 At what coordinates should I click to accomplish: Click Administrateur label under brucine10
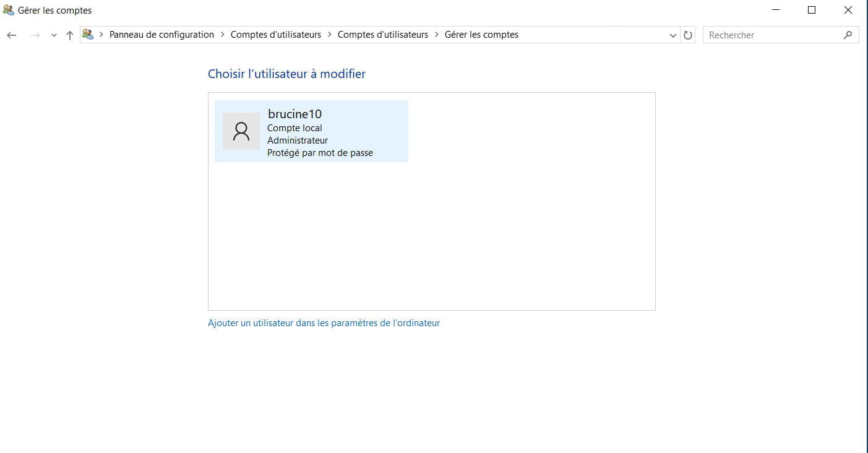(x=298, y=140)
